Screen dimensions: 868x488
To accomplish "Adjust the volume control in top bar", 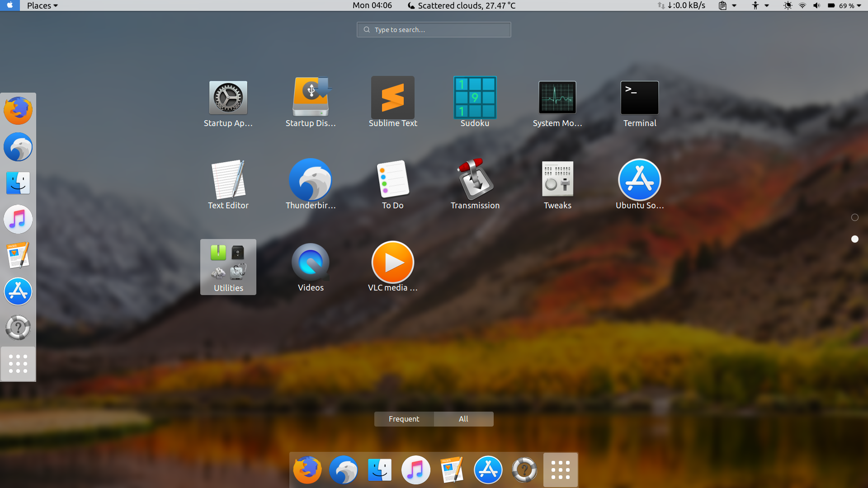I will [816, 5].
